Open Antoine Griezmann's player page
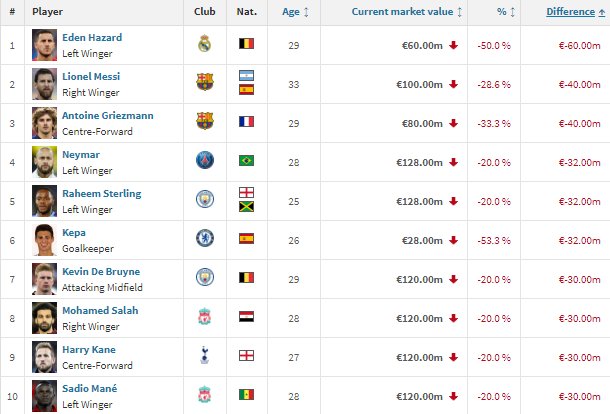Screen dimensions: 610x414 point(108,116)
